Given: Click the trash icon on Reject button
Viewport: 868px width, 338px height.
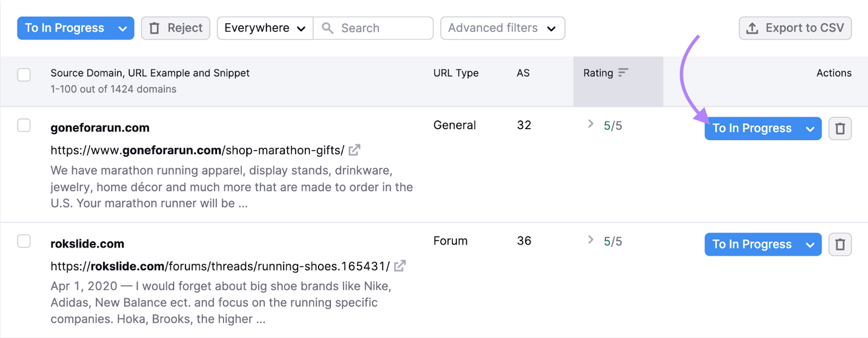Looking at the screenshot, I should click(x=155, y=28).
